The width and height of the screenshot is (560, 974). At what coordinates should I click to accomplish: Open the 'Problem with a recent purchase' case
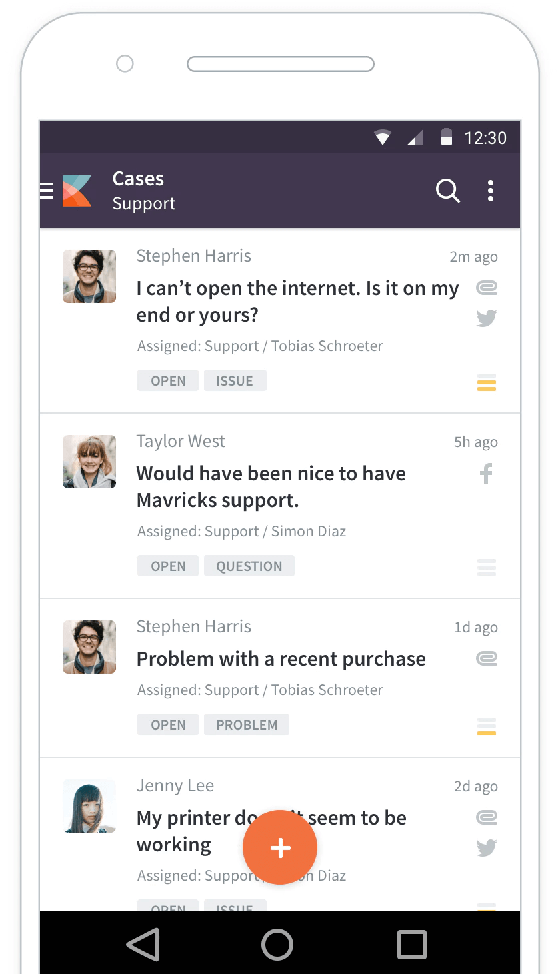tap(281, 659)
